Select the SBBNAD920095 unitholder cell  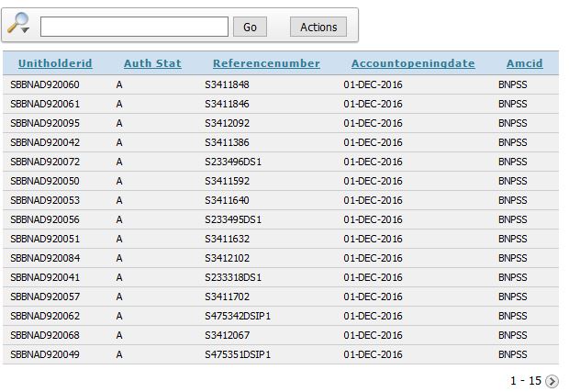pyautogui.click(x=45, y=123)
